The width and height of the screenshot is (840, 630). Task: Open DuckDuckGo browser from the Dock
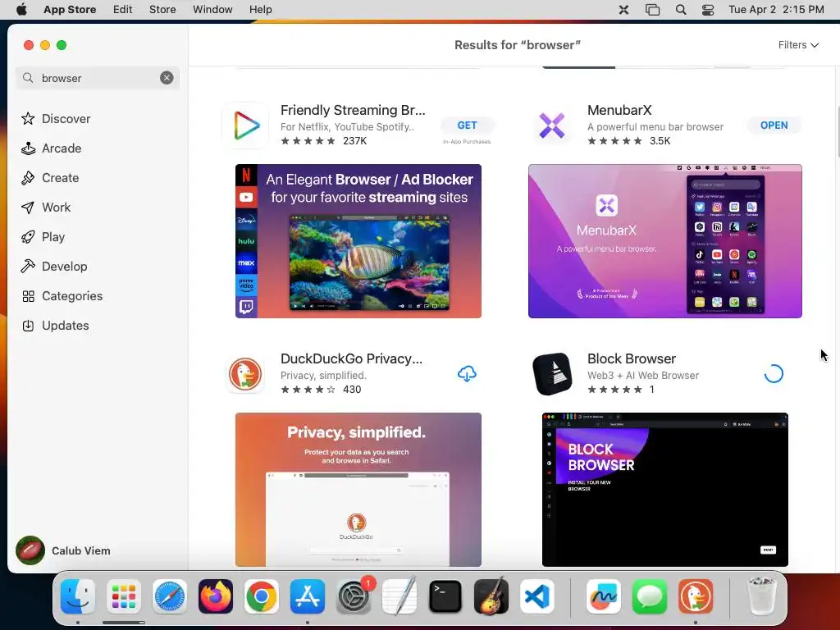(x=696, y=597)
